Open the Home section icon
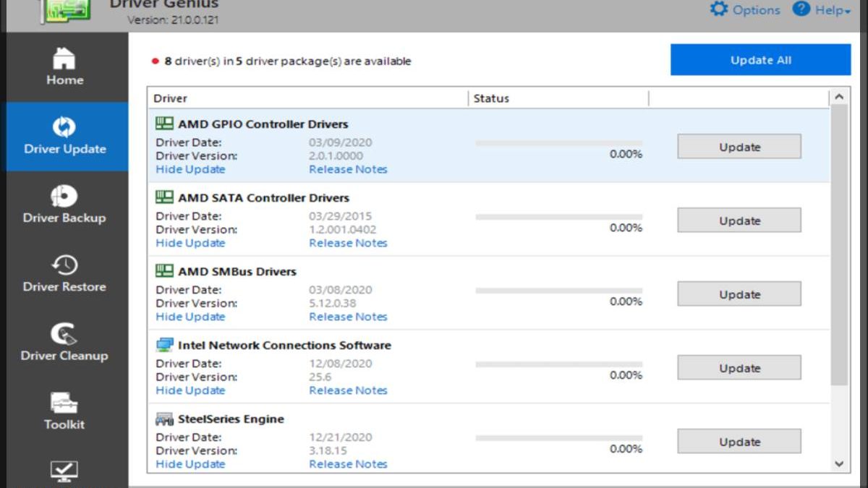 point(64,58)
